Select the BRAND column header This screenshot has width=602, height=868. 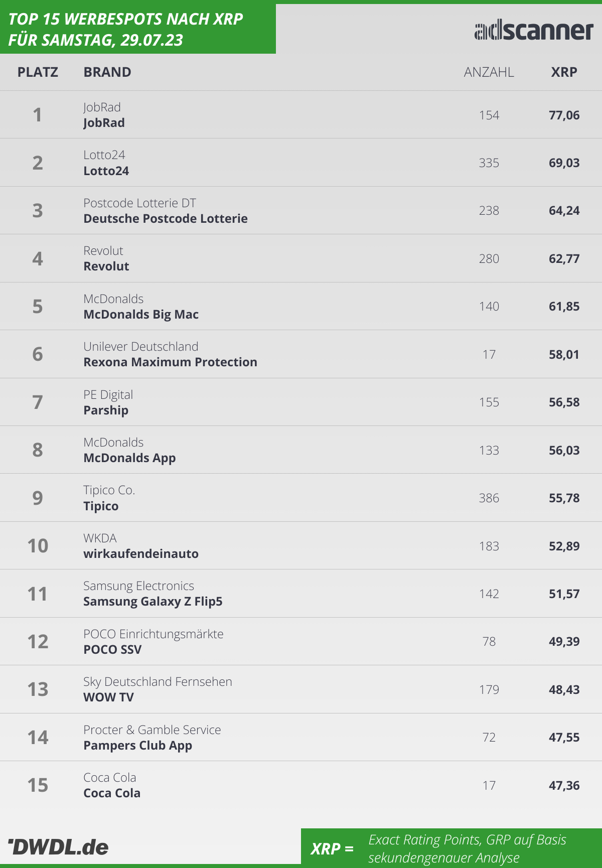(x=107, y=72)
